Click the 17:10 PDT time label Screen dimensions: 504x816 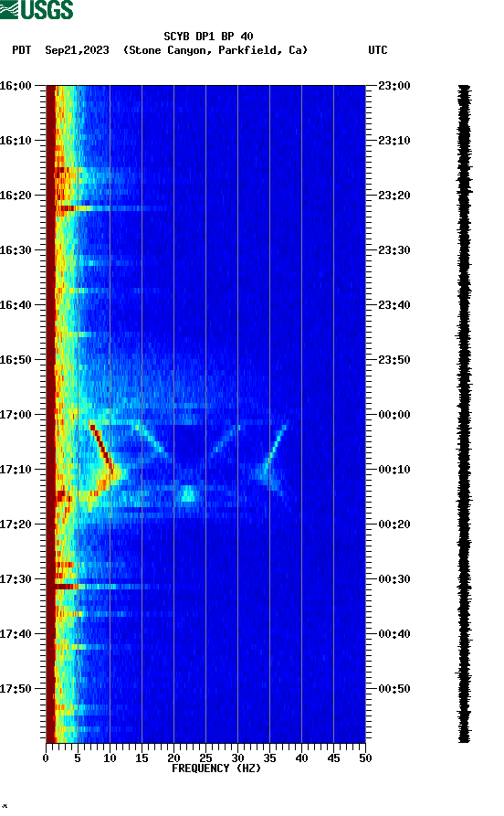point(16,469)
